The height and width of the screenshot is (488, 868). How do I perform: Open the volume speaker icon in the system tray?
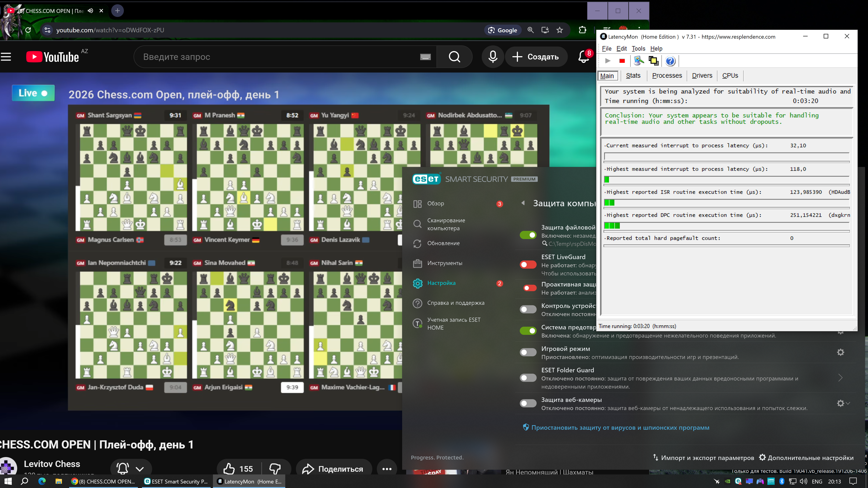pyautogui.click(x=803, y=481)
